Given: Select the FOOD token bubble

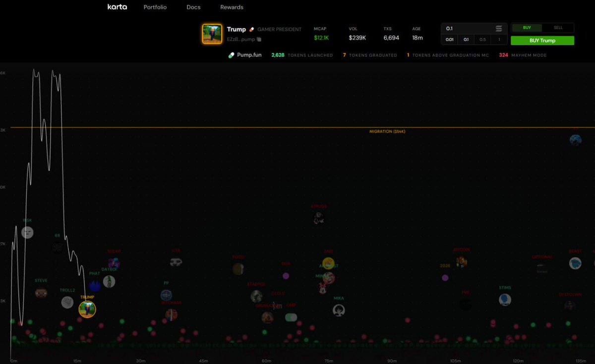Looking at the screenshot, I should click(238, 269).
